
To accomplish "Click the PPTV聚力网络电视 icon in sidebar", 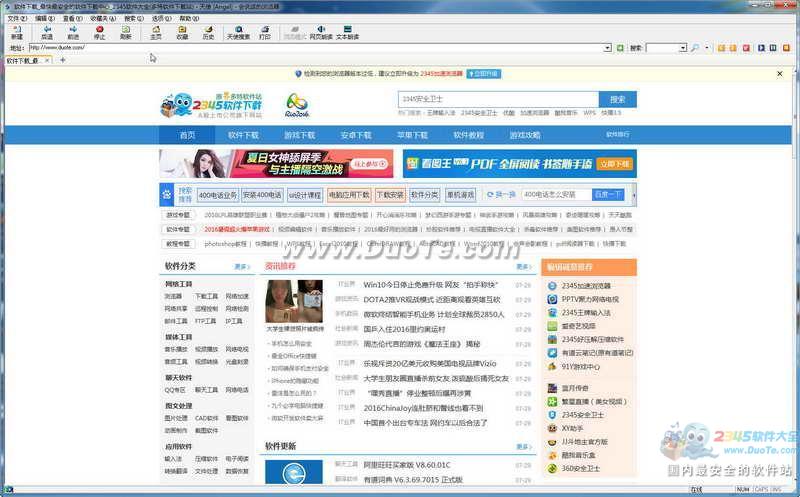I will [552, 299].
